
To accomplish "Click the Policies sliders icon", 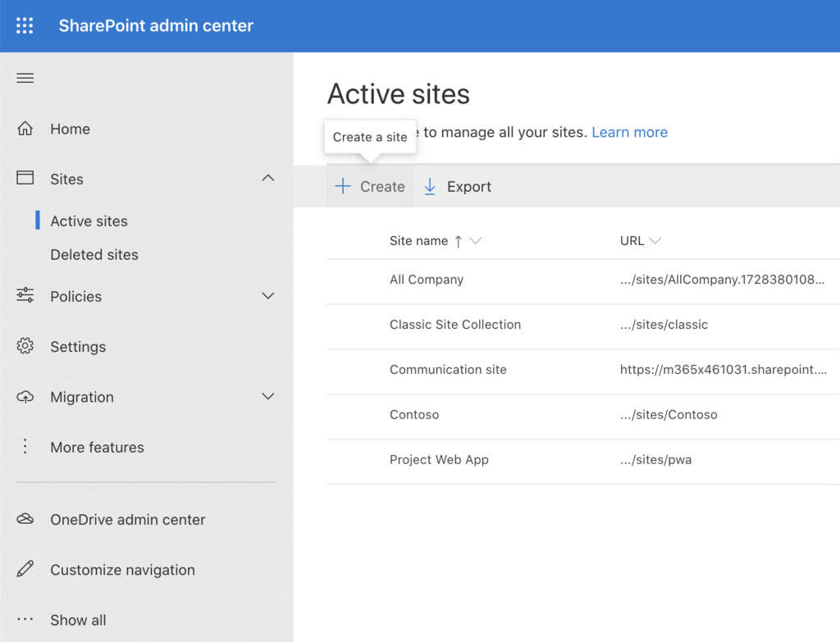I will pyautogui.click(x=25, y=296).
